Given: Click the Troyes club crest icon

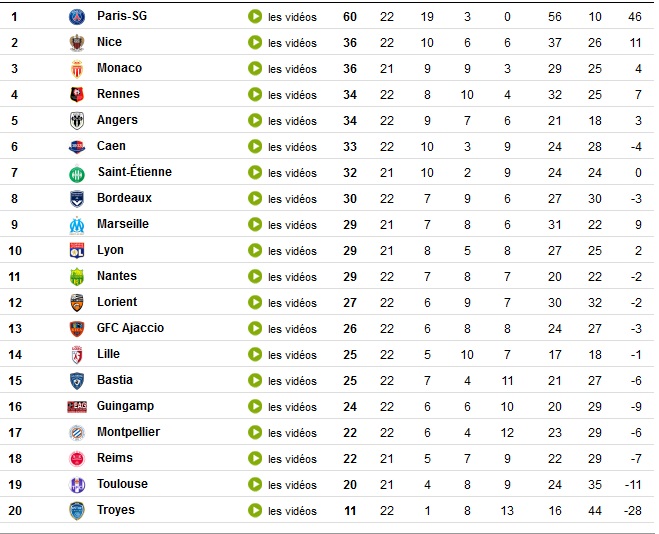Looking at the screenshot, I should coord(77,511).
